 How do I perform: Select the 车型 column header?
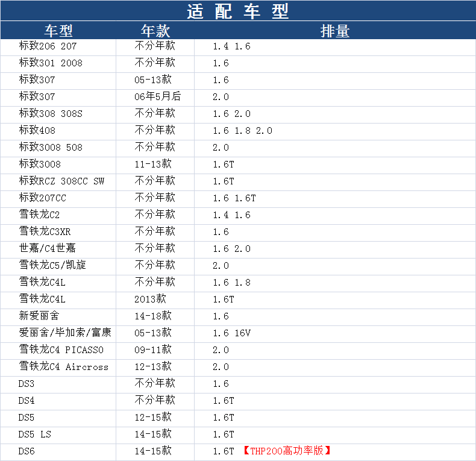(x=58, y=31)
